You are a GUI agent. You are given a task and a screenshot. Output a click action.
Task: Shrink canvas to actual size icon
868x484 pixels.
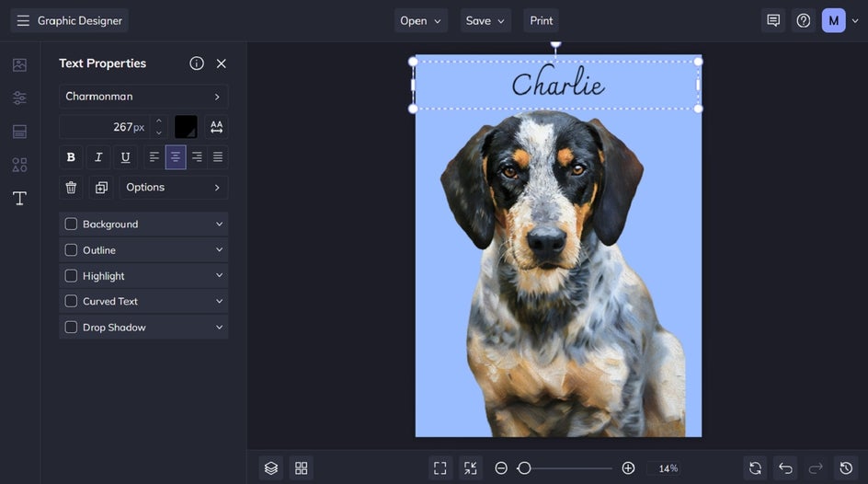(x=471, y=468)
